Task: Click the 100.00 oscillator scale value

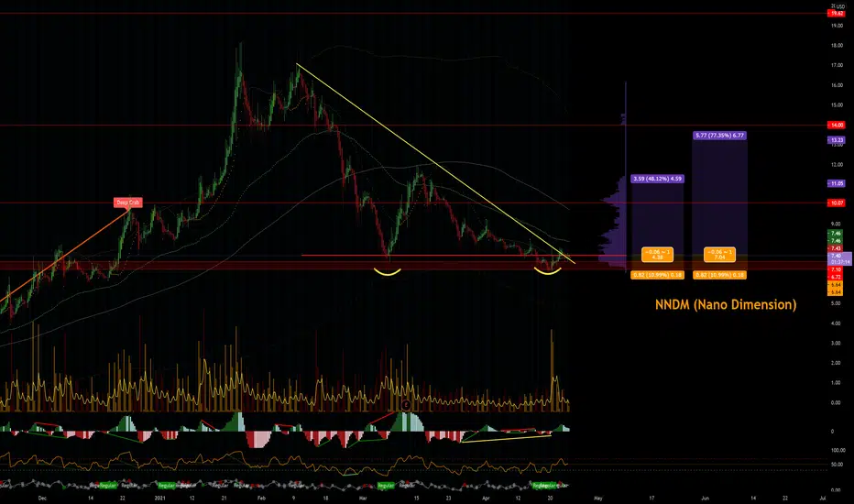Action: (838, 451)
